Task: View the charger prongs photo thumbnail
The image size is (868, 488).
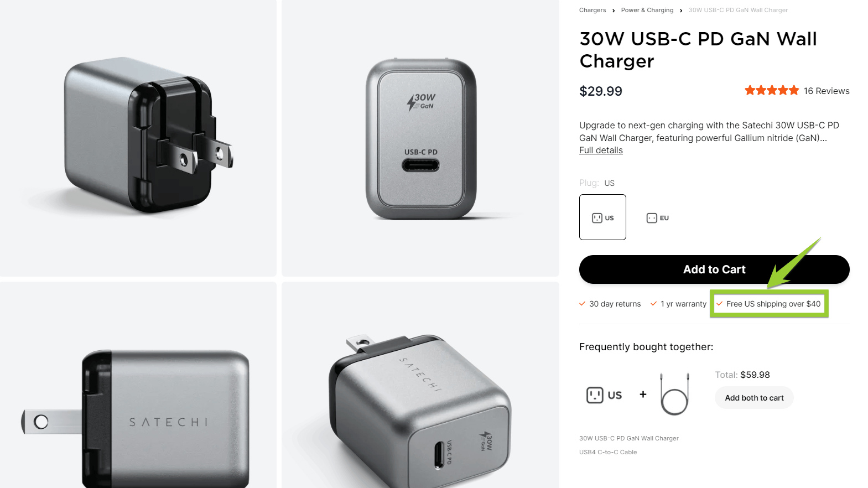Action: 138,138
